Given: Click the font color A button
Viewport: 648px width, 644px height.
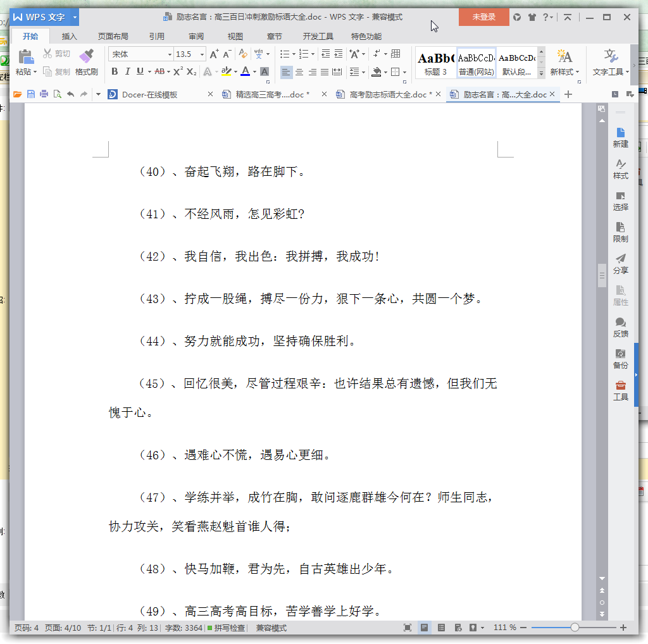Looking at the screenshot, I should [246, 71].
